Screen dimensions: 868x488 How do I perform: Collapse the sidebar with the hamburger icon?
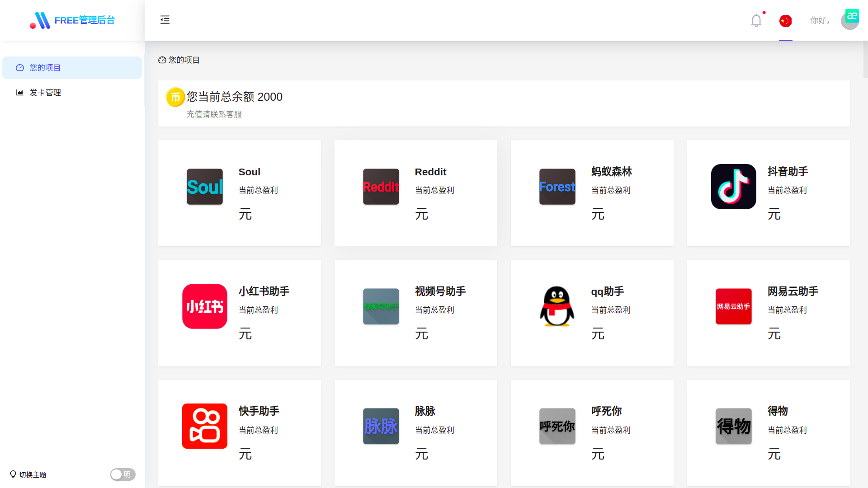click(165, 20)
